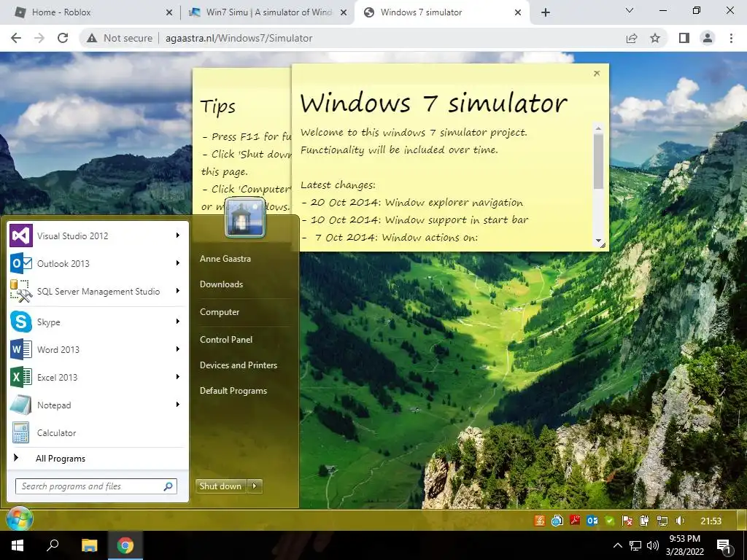747x560 pixels.
Task: Click the Not secure site info badge
Action: pyautogui.click(x=119, y=38)
